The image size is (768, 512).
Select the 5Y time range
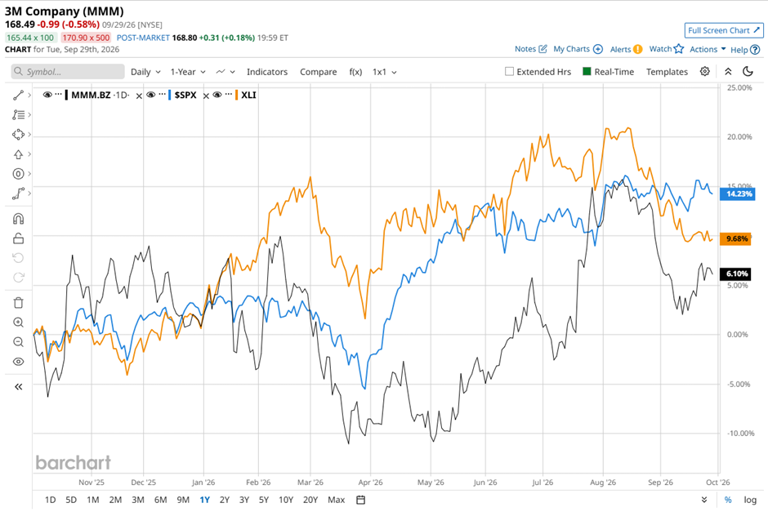pyautogui.click(x=264, y=500)
